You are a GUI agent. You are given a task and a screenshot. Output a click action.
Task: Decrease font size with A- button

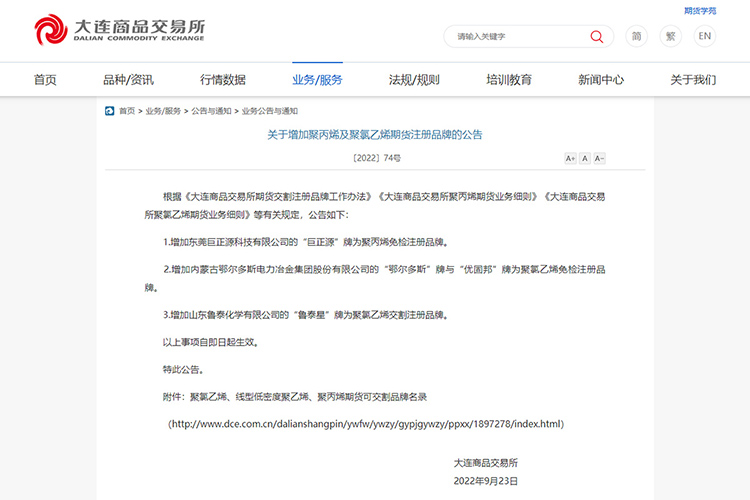click(600, 158)
